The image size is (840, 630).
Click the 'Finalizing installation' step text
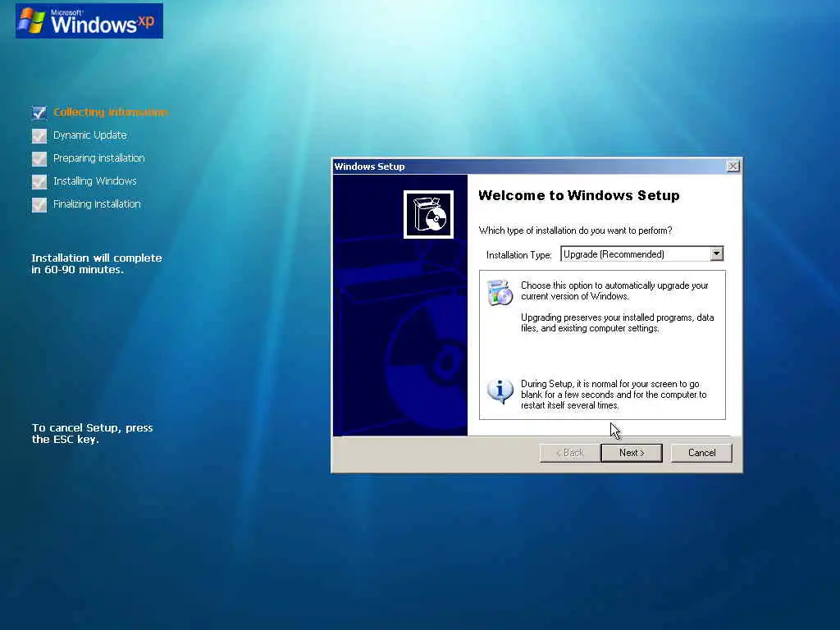point(97,204)
